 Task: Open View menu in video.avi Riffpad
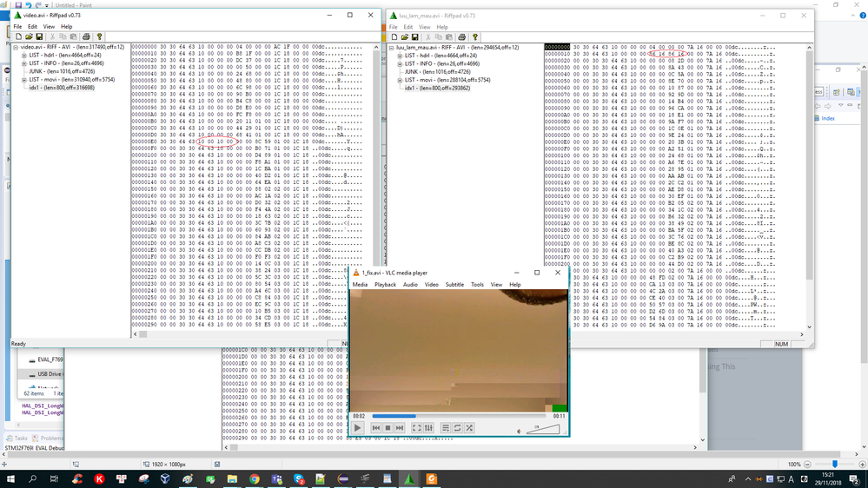pyautogui.click(x=49, y=27)
